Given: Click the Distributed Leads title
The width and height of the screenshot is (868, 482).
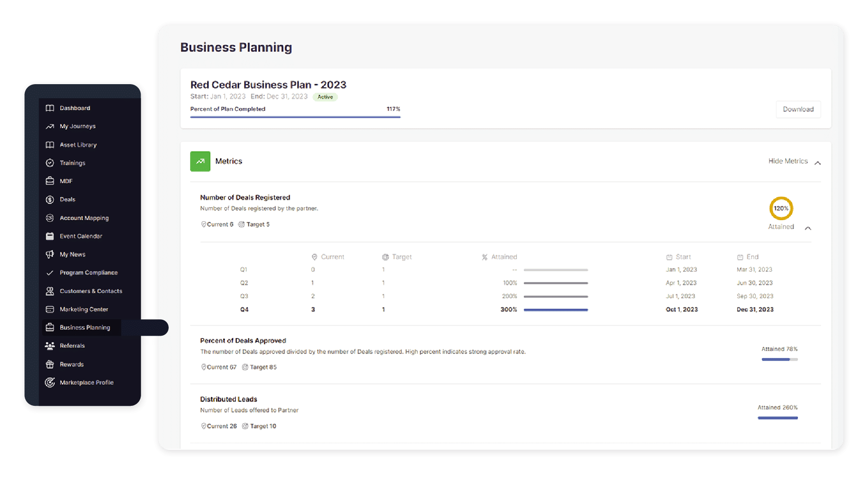Looking at the screenshot, I should pyautogui.click(x=228, y=399).
